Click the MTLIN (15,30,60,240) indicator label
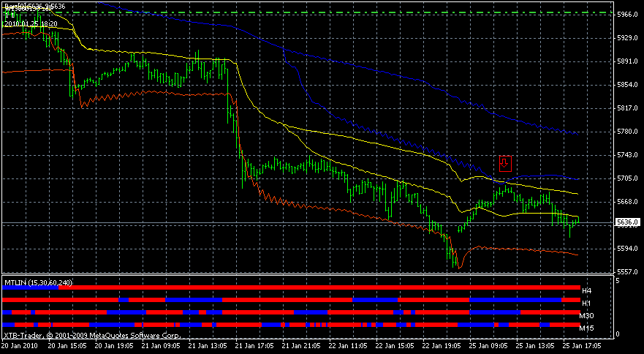Viewport: 644px width, 354px height. click(38, 282)
